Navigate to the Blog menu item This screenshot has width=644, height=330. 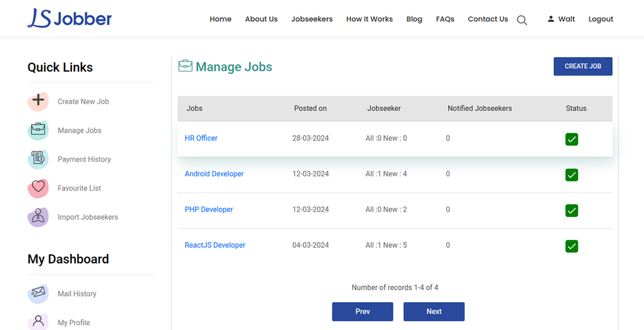click(x=414, y=19)
